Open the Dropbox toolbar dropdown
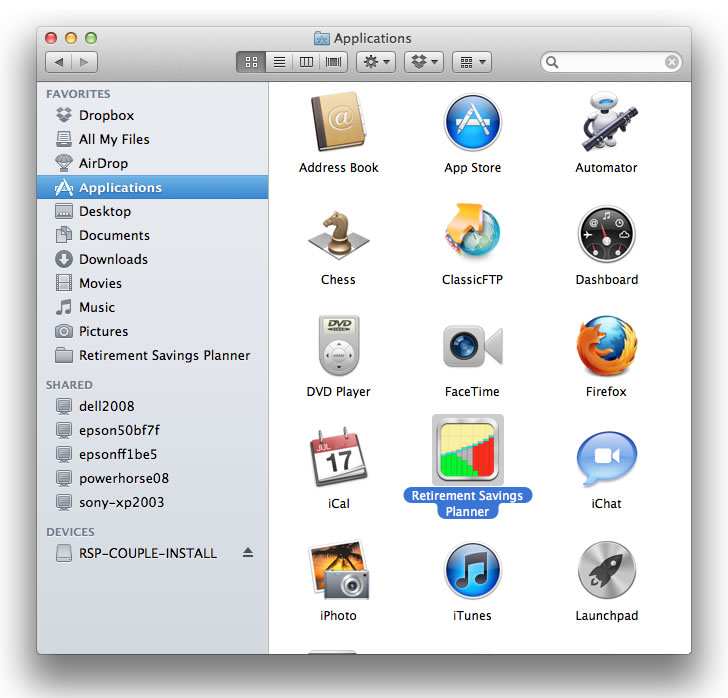Screen dimensions: 728x698 [x=424, y=62]
